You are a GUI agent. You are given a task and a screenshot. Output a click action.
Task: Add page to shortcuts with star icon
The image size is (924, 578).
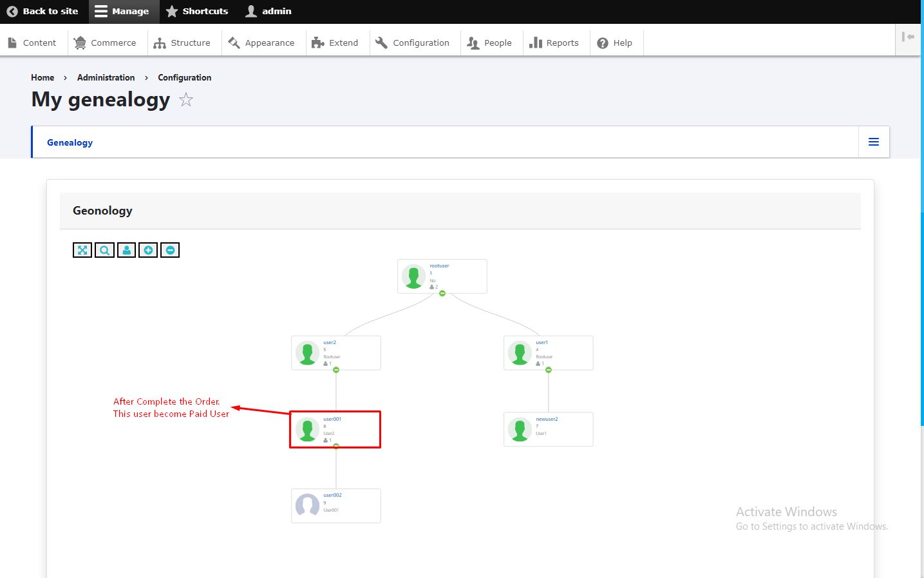[186, 99]
